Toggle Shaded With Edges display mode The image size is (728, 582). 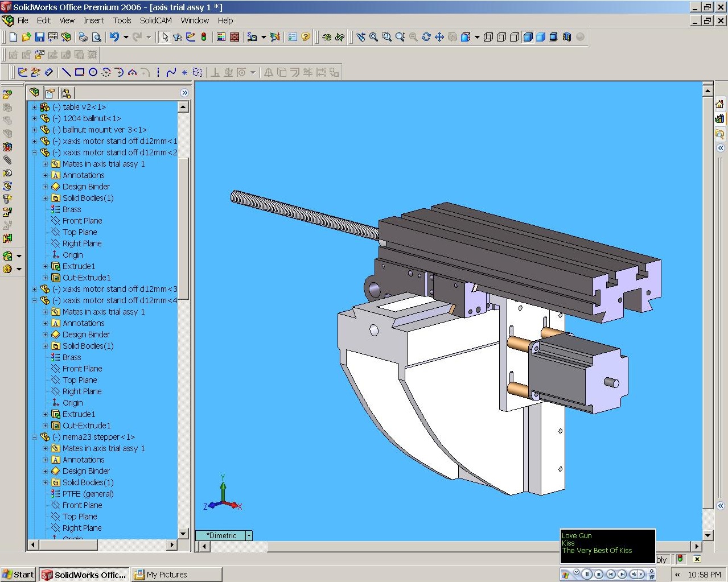pyautogui.click(x=528, y=37)
